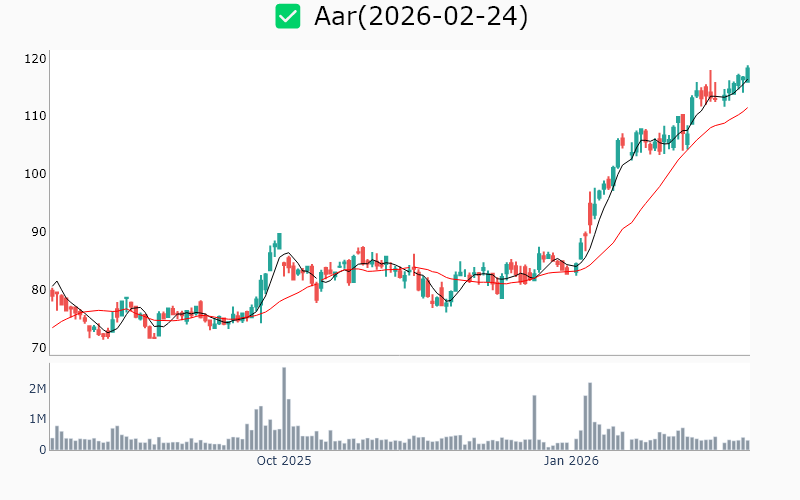Select the 110 price axis label
Viewport: 800px width, 500px height.
coord(36,117)
